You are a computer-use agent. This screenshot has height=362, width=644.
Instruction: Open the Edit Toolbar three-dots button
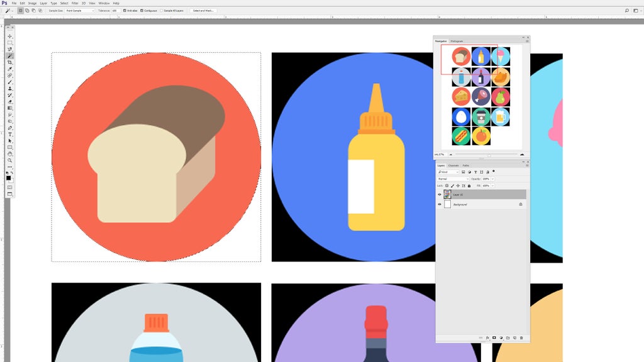(10, 167)
